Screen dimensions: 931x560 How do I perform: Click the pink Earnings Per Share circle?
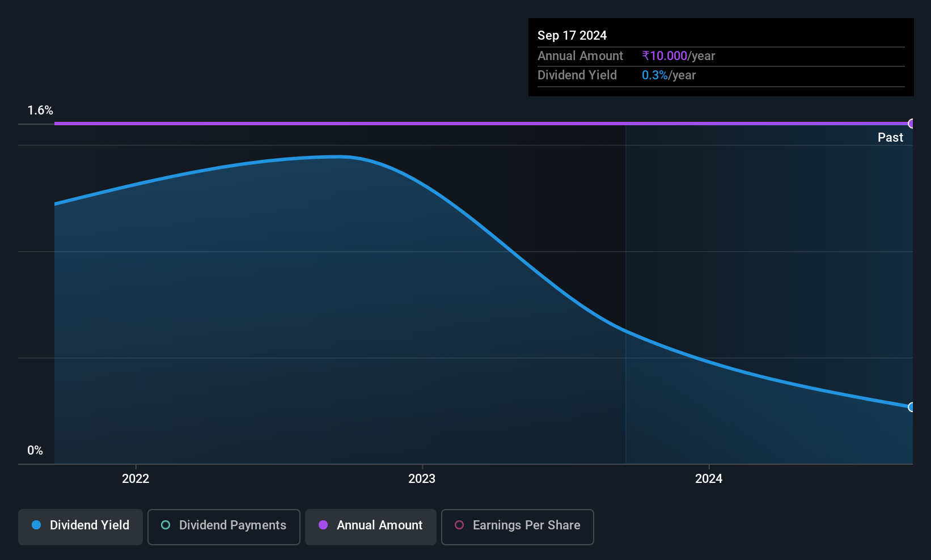click(x=459, y=525)
